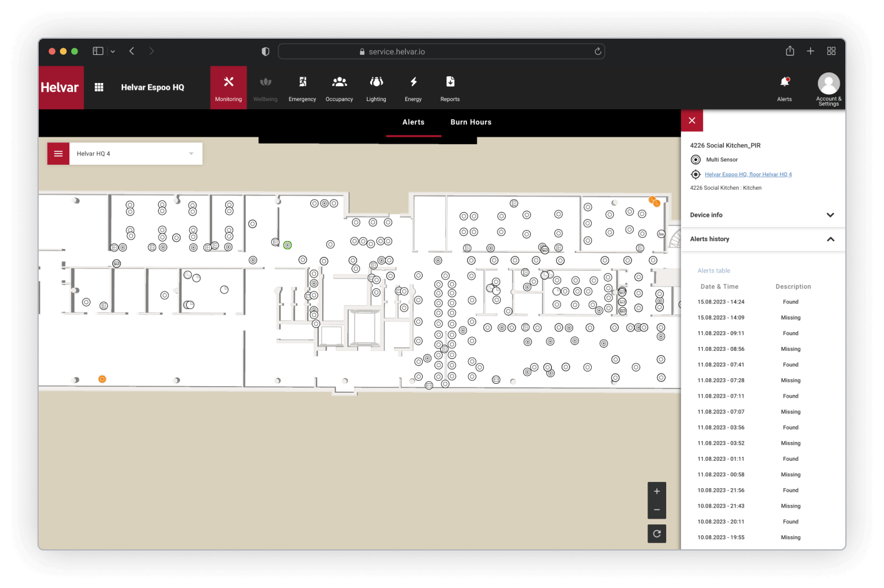Close the device details panel
Image resolution: width=884 pixels, height=588 pixels.
click(692, 120)
